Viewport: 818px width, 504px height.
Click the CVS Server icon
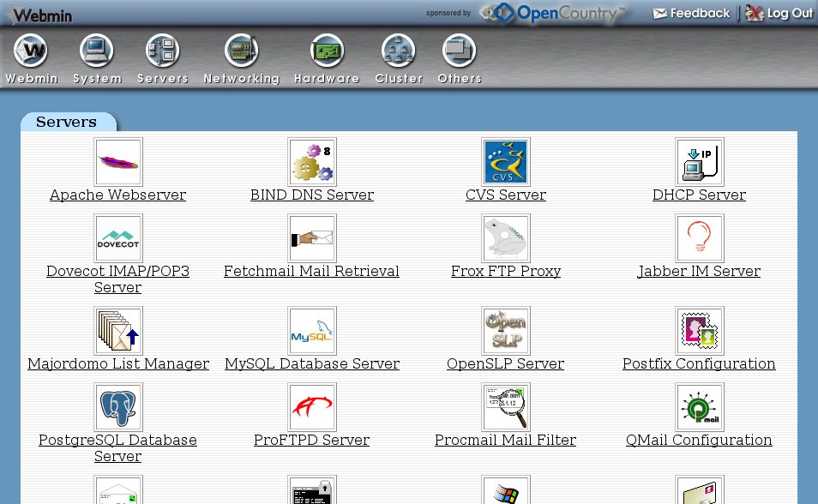click(506, 162)
